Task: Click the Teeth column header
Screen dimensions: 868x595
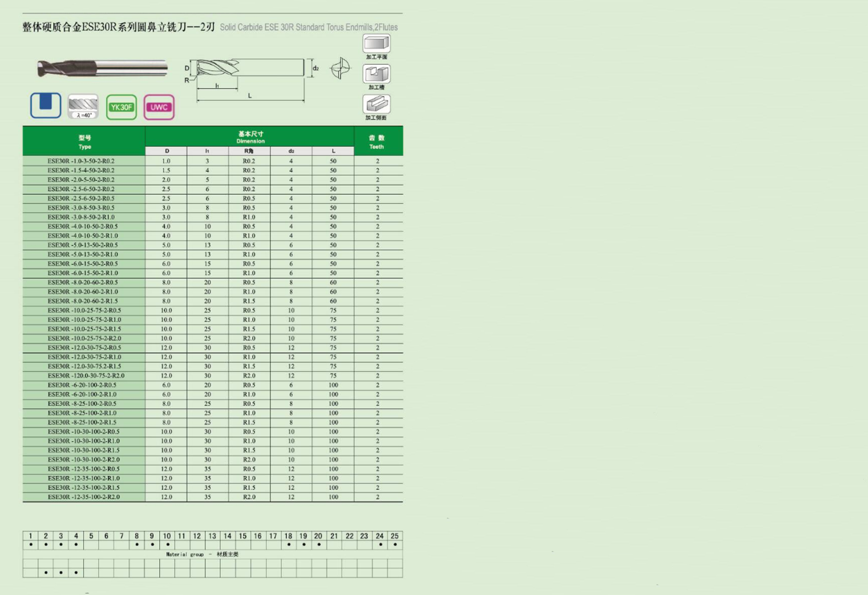Action: point(377,142)
